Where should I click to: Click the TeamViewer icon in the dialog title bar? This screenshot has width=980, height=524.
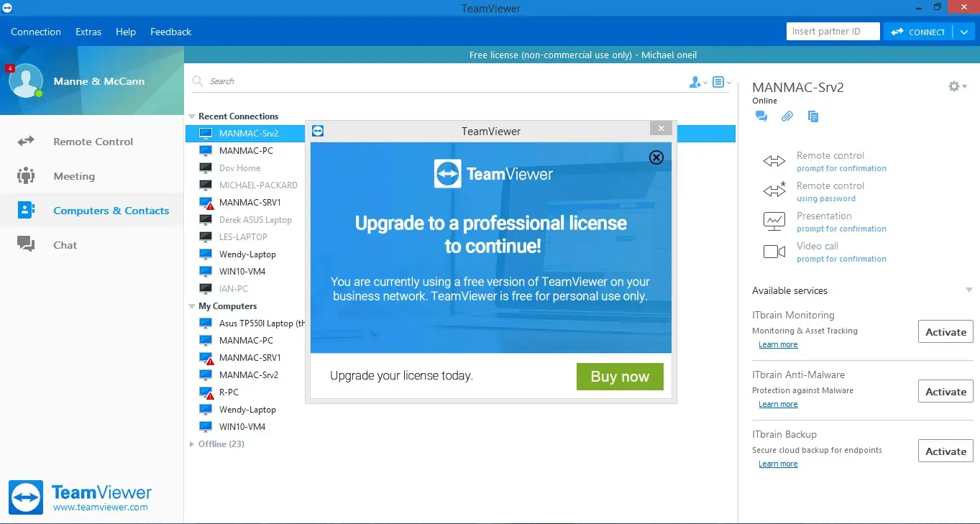(x=318, y=131)
